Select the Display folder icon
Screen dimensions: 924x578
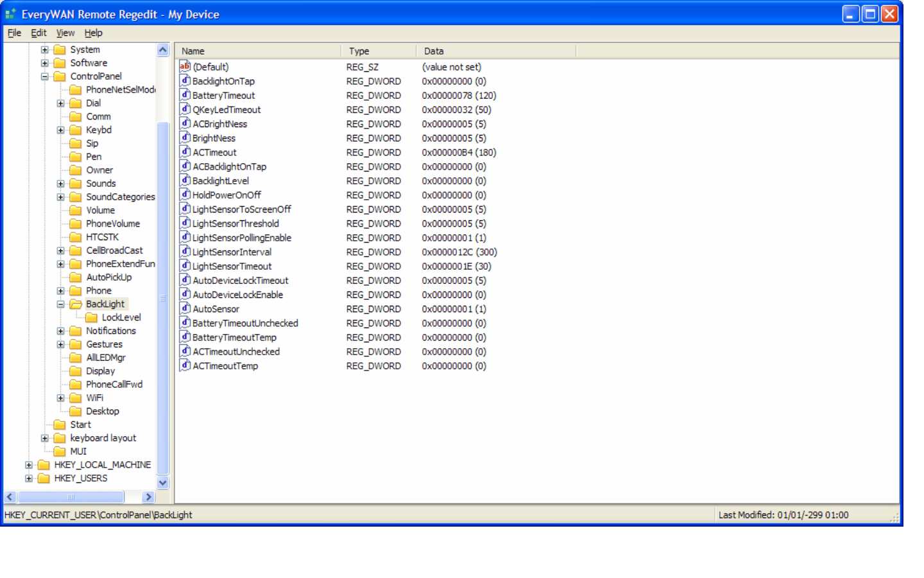click(76, 371)
